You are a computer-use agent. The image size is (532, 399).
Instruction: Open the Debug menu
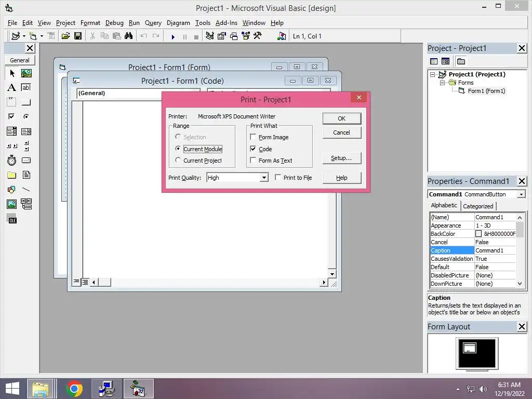[114, 23]
